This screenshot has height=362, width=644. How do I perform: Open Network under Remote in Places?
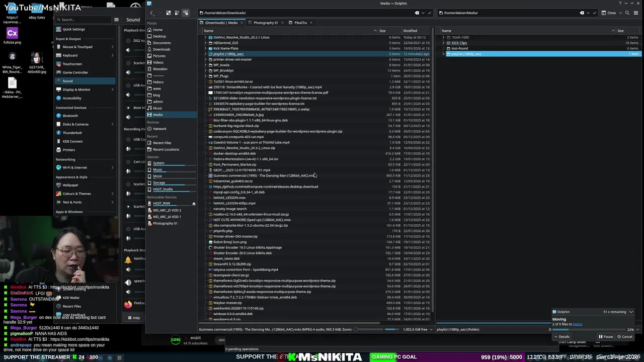coord(172,129)
